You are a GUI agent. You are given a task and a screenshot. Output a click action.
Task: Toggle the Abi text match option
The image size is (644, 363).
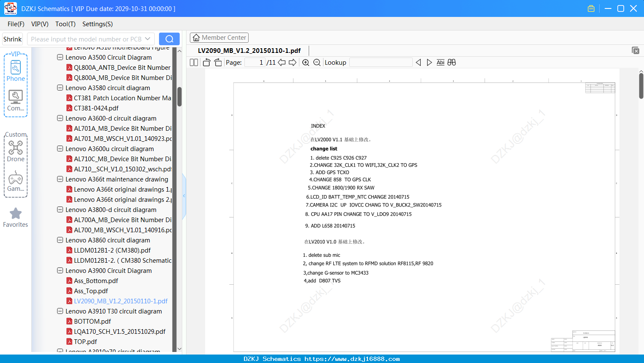click(x=441, y=63)
